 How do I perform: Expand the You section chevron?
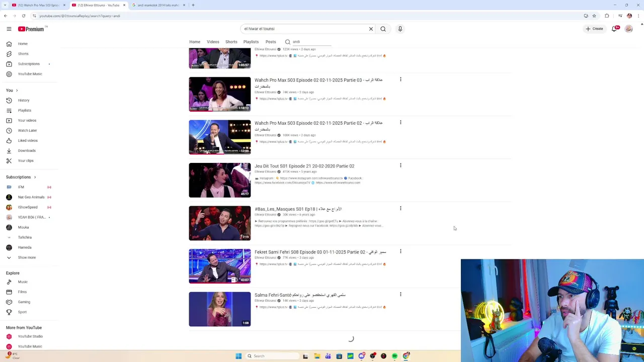(x=17, y=90)
